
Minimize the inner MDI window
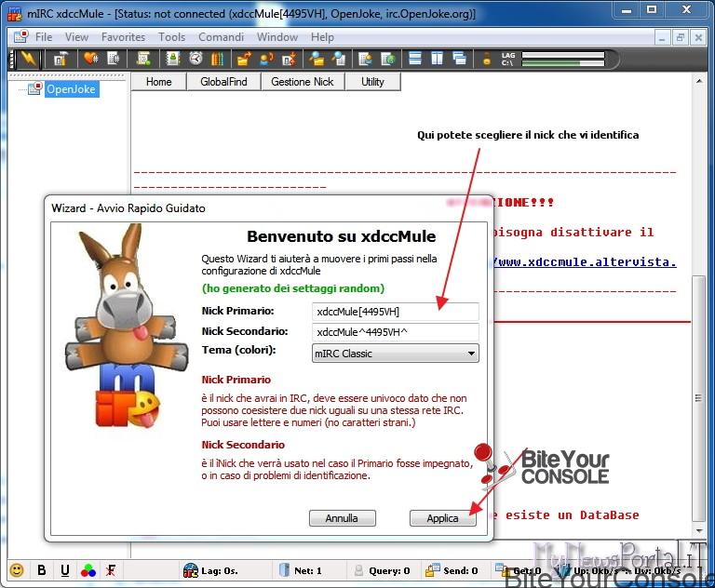coord(663,37)
